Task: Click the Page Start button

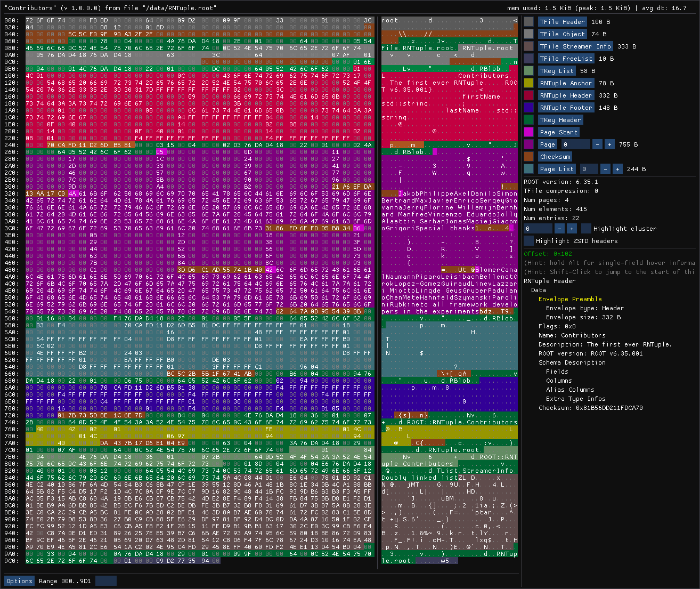Action: (558, 132)
